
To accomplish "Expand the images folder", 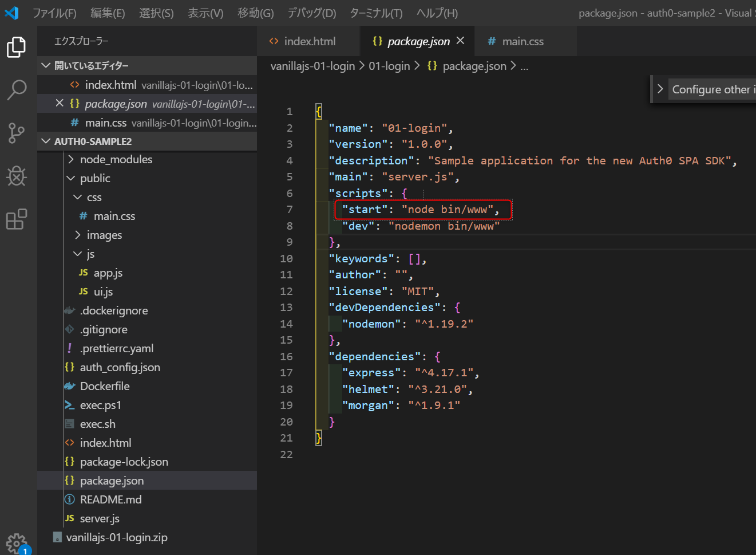I will pos(78,235).
